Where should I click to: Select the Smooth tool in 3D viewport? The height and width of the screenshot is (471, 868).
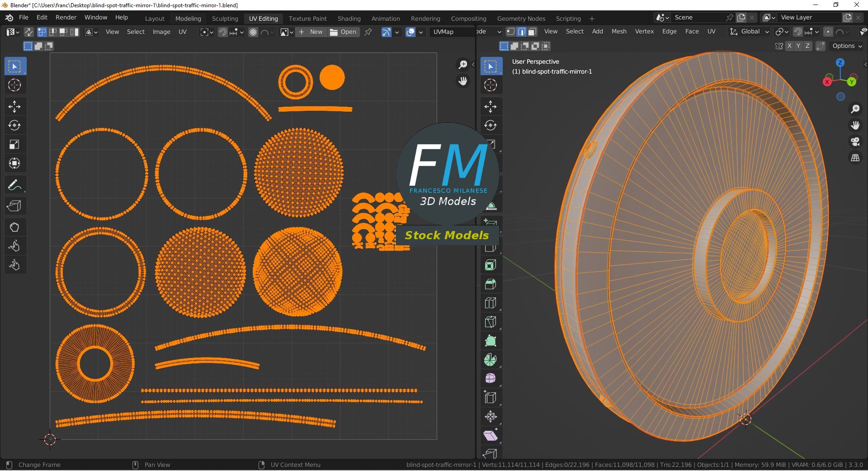coord(491,378)
